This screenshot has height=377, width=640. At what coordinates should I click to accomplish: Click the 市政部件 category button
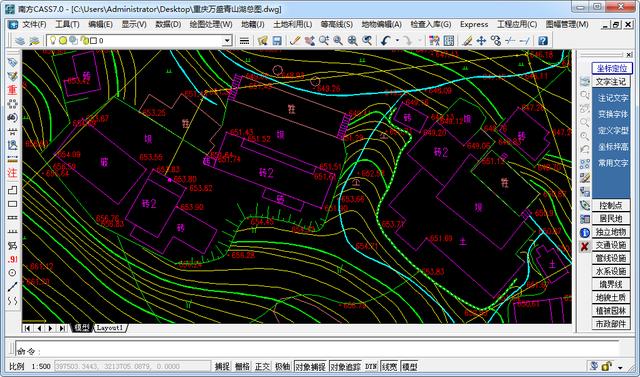pyautogui.click(x=611, y=324)
